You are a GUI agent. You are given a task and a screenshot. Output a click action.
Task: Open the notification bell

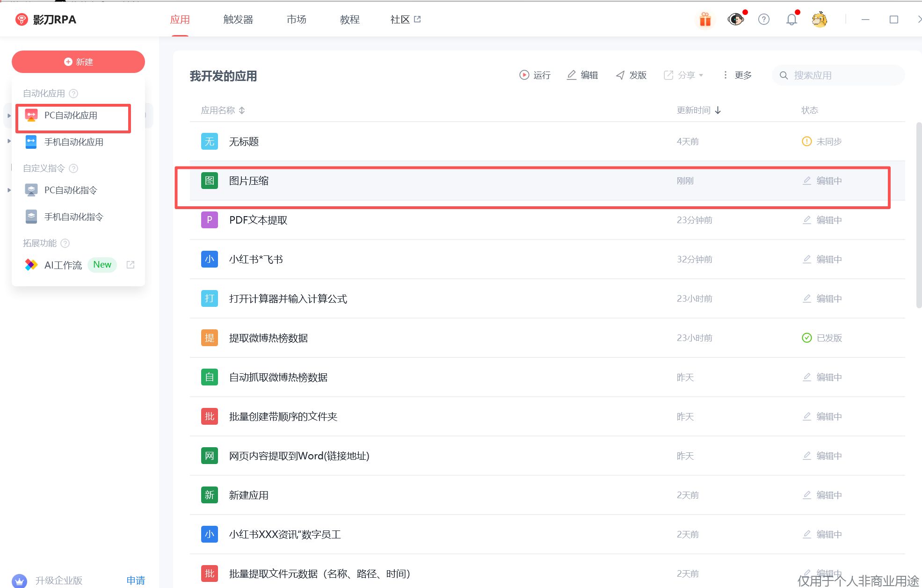coord(791,20)
